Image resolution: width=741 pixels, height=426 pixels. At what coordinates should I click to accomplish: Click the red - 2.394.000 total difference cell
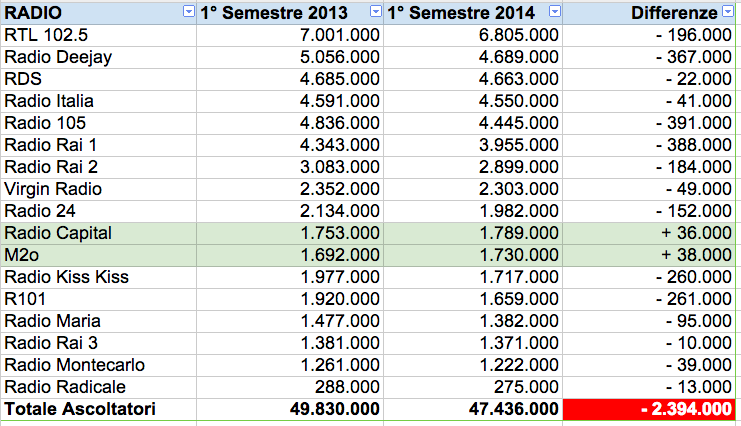pyautogui.click(x=649, y=409)
